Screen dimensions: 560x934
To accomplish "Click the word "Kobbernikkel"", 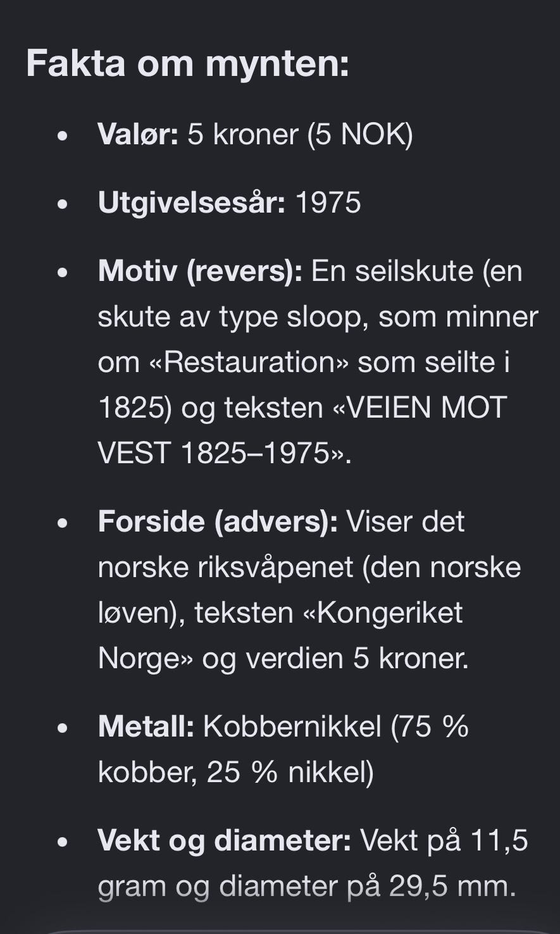I will (292, 727).
